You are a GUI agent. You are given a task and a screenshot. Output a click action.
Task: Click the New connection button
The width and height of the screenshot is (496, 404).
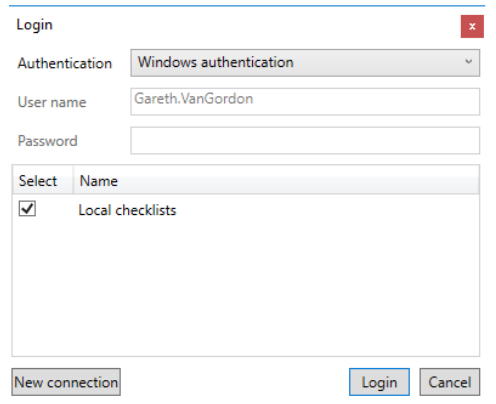point(66,382)
